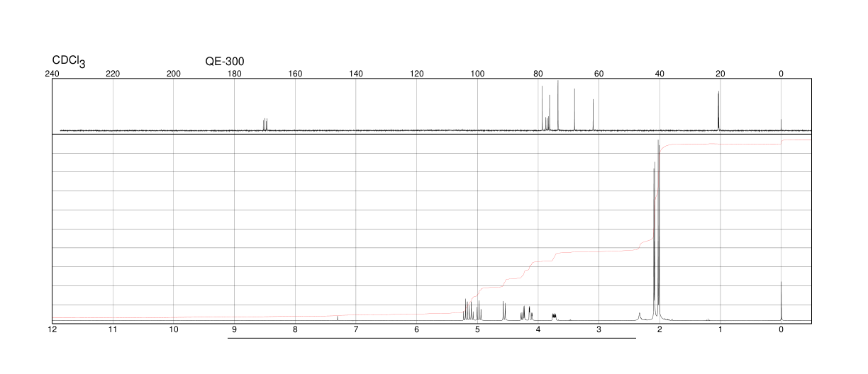Select the 80 label on upper axis

pyautogui.click(x=538, y=74)
